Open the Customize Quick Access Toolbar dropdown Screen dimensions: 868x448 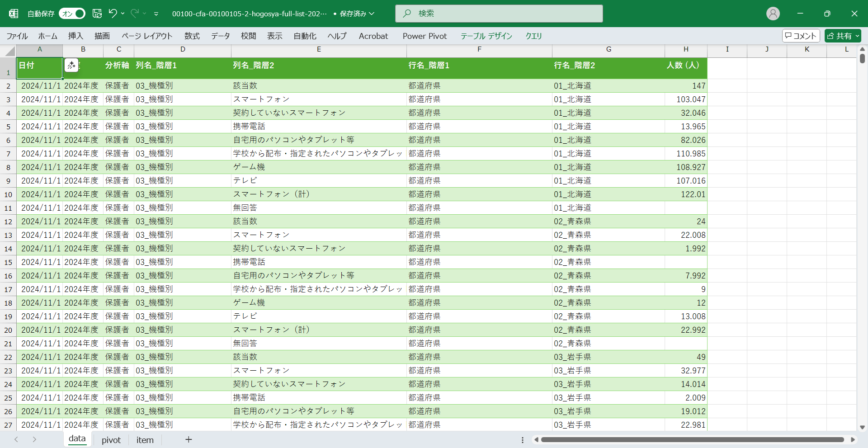(x=156, y=14)
